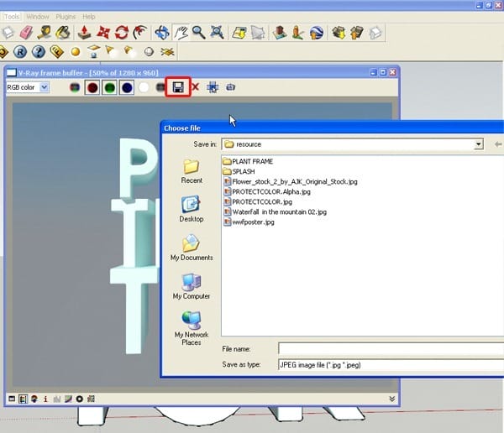Select the PROTECTCOLOR.jpg file
This screenshot has height=433, width=504.
click(x=258, y=201)
